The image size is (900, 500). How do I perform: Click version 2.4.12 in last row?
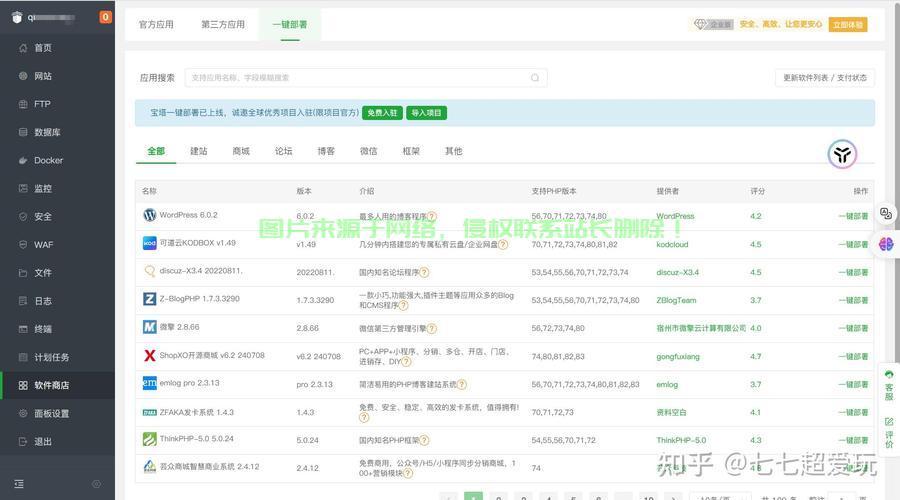click(308, 468)
